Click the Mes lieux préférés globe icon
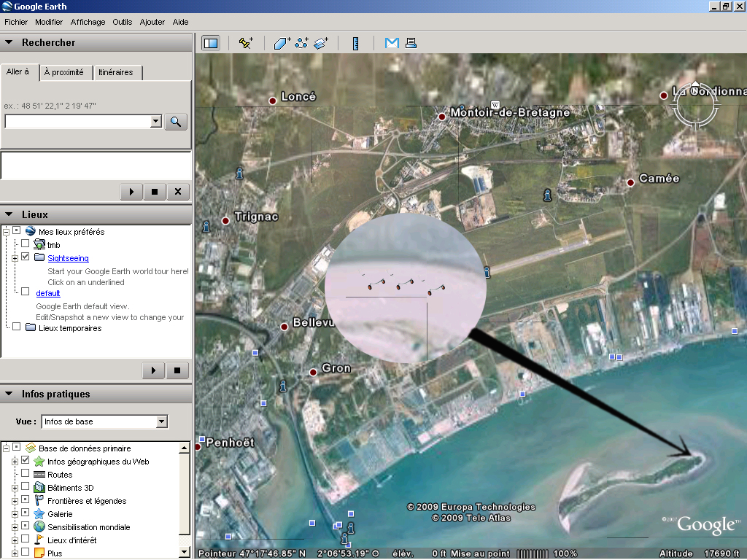The image size is (747, 560). (x=31, y=231)
